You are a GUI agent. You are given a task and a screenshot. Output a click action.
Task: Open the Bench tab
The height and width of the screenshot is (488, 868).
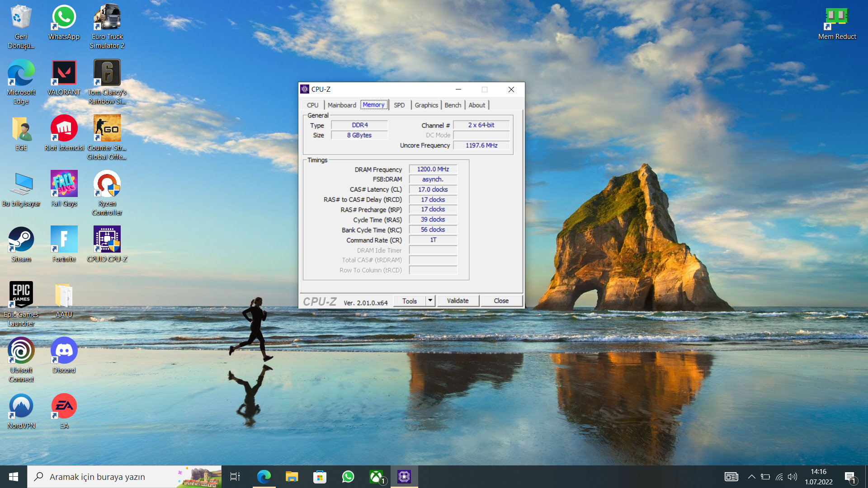pyautogui.click(x=453, y=105)
